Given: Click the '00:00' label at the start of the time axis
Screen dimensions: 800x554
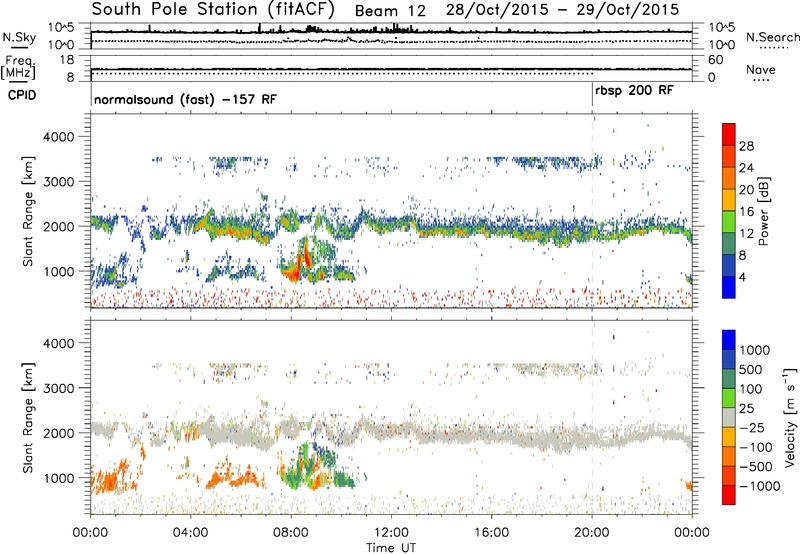Looking at the screenshot, I should (x=90, y=532).
